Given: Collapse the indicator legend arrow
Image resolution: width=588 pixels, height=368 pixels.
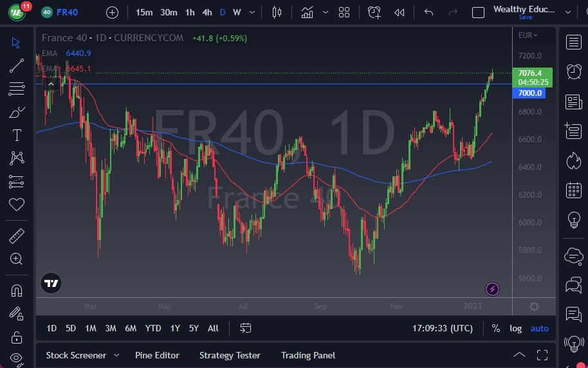Looking at the screenshot, I should point(51,84).
